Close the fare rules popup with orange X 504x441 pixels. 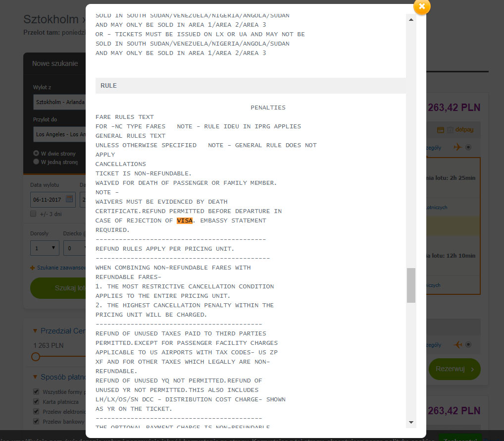point(422,6)
